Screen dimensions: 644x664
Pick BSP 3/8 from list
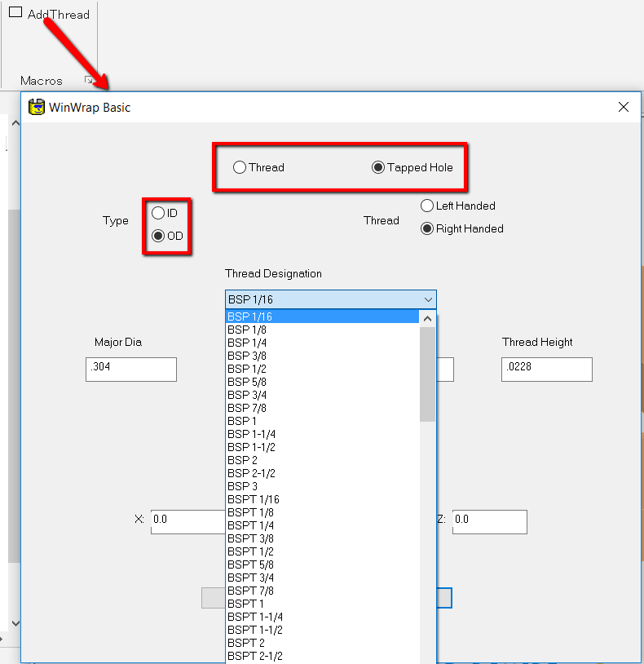(323, 356)
